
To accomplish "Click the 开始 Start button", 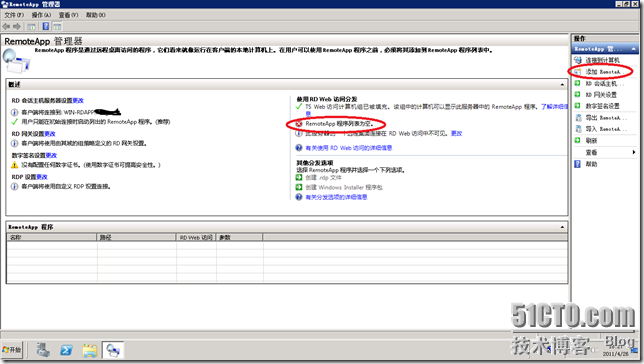I will [x=12, y=350].
